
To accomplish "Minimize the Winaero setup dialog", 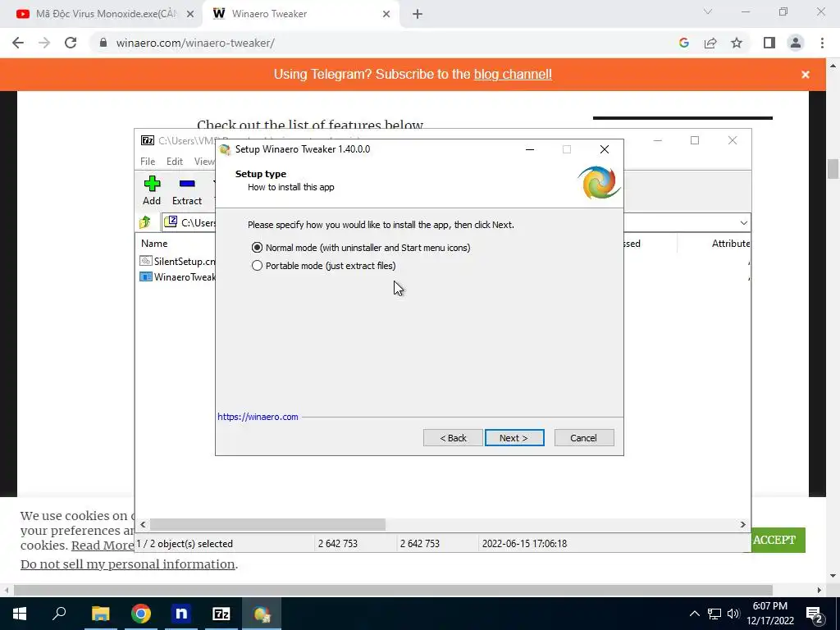I will pyautogui.click(x=530, y=149).
